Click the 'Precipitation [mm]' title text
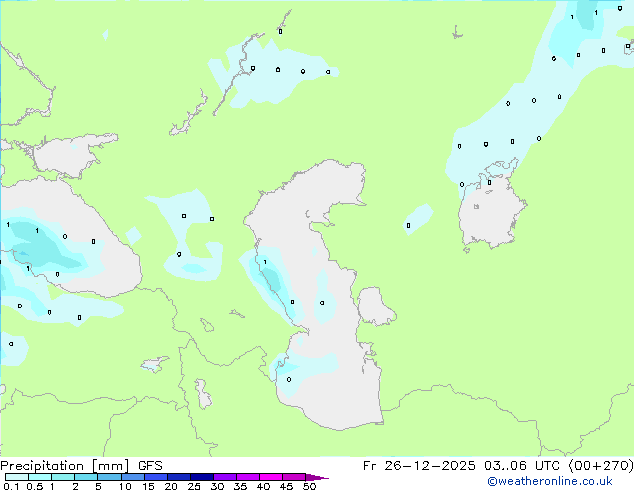Screen dimensions: 634x490 [x=65, y=466]
